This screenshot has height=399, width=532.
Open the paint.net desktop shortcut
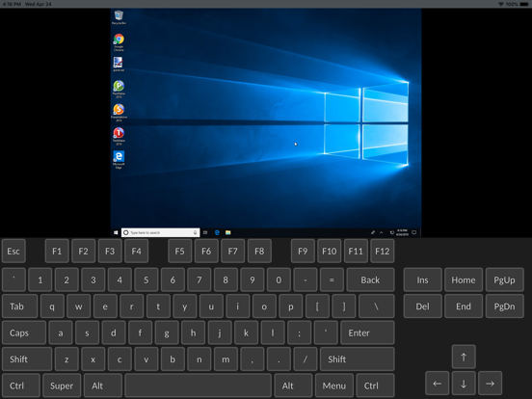click(x=119, y=64)
